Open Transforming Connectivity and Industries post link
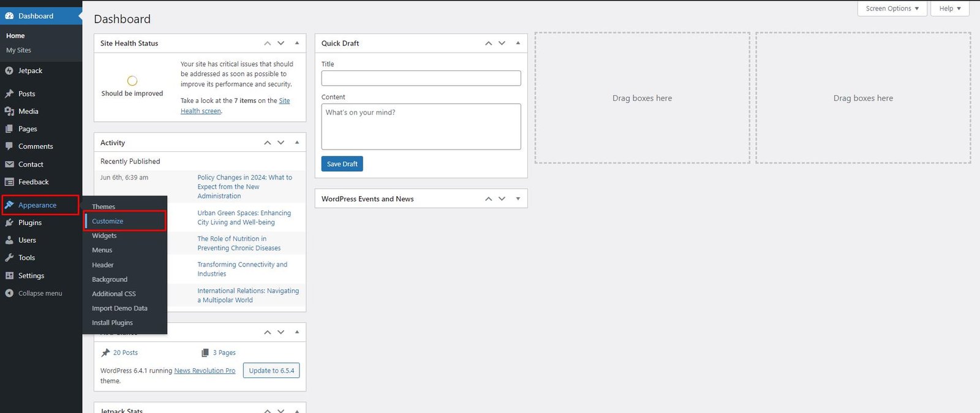The height and width of the screenshot is (413, 980). 243,269
